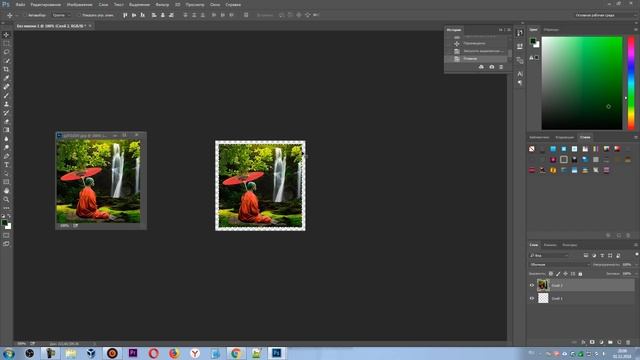Open the auto-select Group/Layer dropdown

coord(61,15)
